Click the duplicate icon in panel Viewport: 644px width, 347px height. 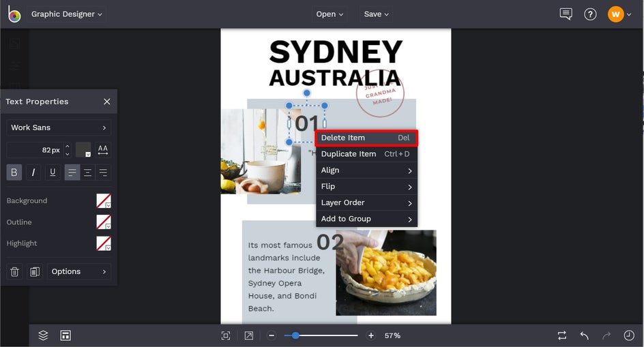pos(35,272)
